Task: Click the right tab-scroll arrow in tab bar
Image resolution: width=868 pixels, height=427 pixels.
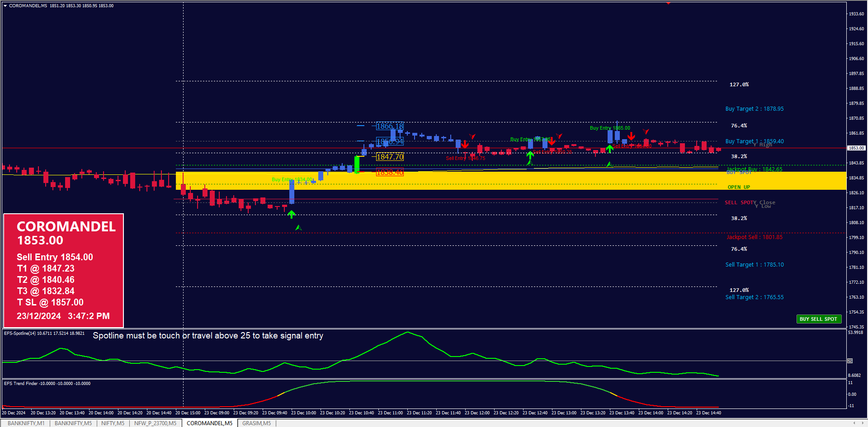Action: pos(862,423)
